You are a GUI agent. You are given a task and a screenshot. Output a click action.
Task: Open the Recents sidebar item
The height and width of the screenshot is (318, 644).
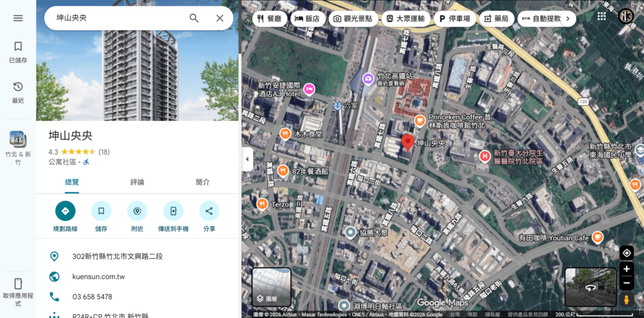tap(18, 93)
